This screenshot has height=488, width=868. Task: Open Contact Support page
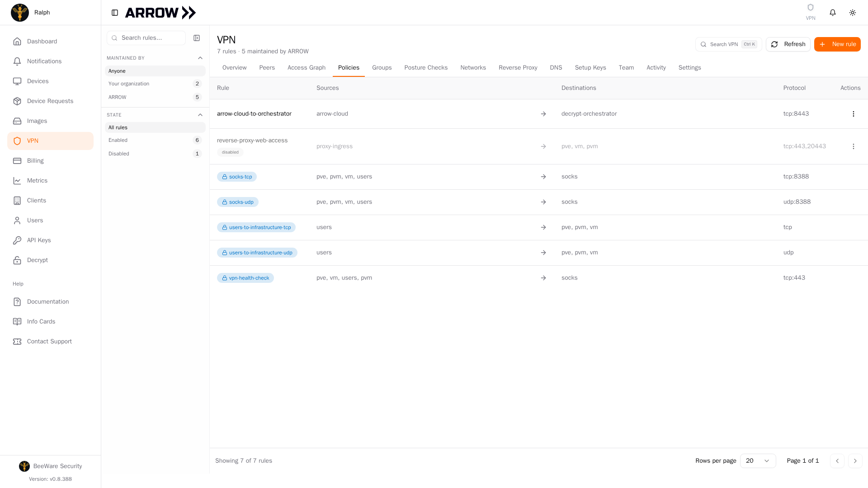point(50,342)
